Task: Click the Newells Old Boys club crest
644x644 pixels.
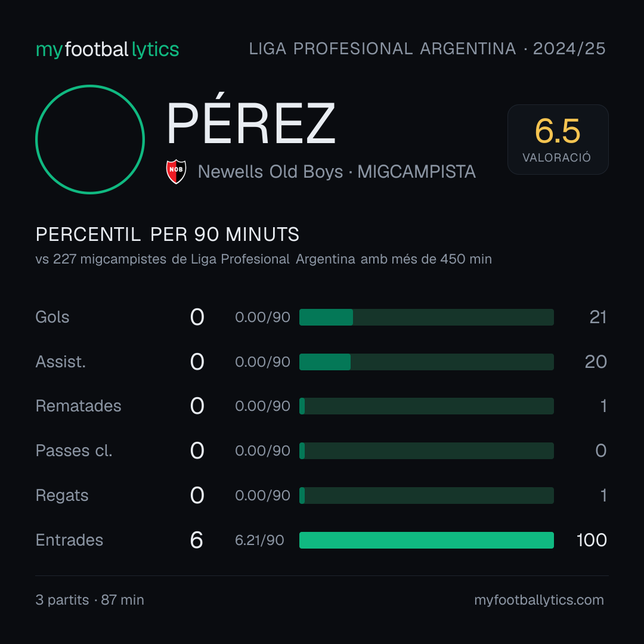Action: [176, 172]
